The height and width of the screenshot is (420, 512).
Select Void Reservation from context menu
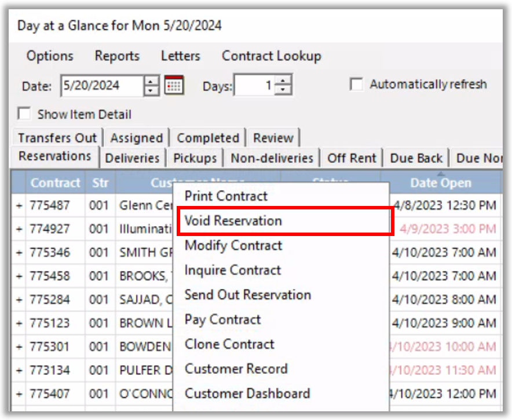pyautogui.click(x=233, y=221)
